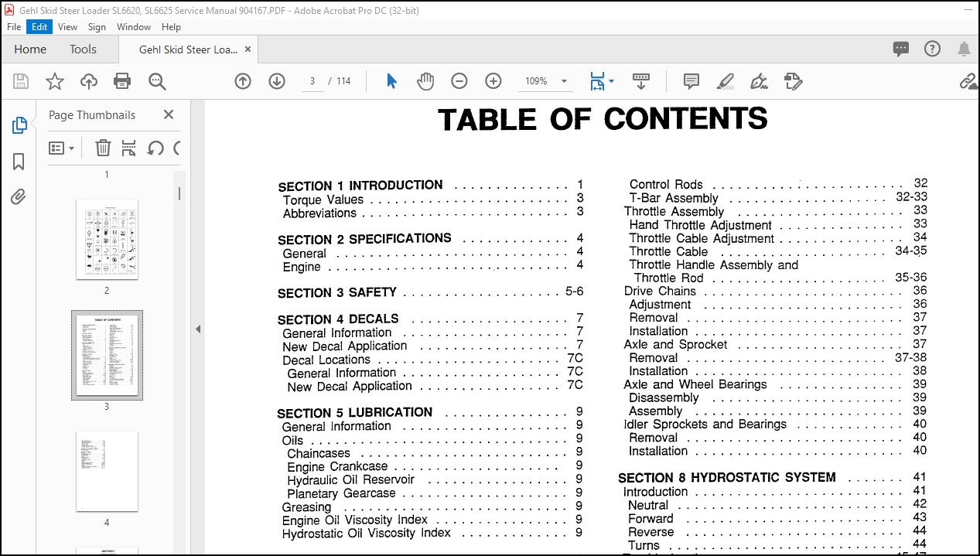Switch to the Home tab
Image resolution: width=980 pixels, height=556 pixels.
pos(30,49)
